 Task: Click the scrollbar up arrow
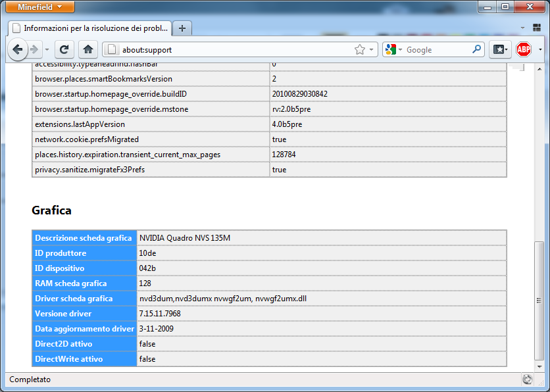tap(539, 69)
